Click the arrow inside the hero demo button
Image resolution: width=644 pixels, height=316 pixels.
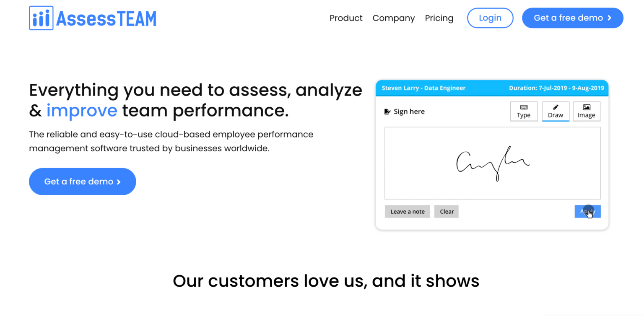118,181
